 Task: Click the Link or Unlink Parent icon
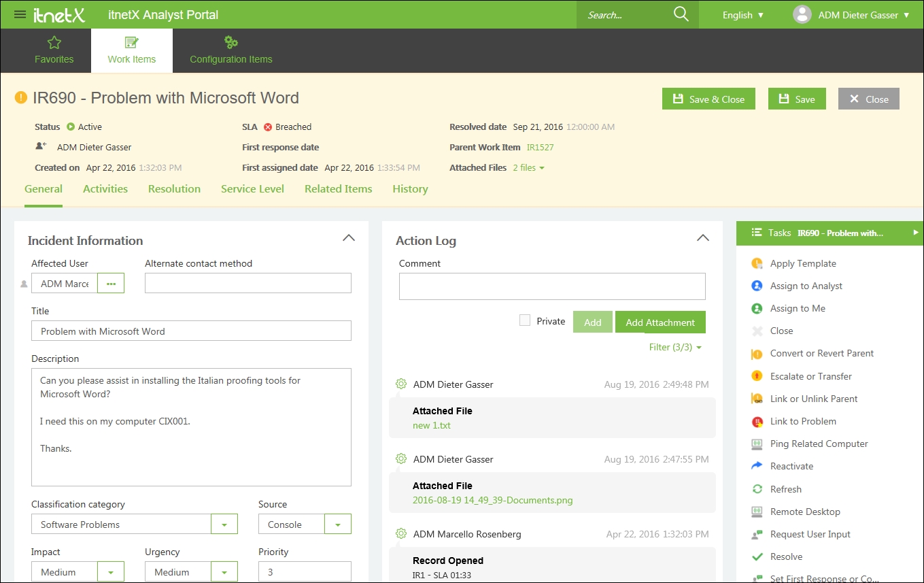[x=757, y=399]
